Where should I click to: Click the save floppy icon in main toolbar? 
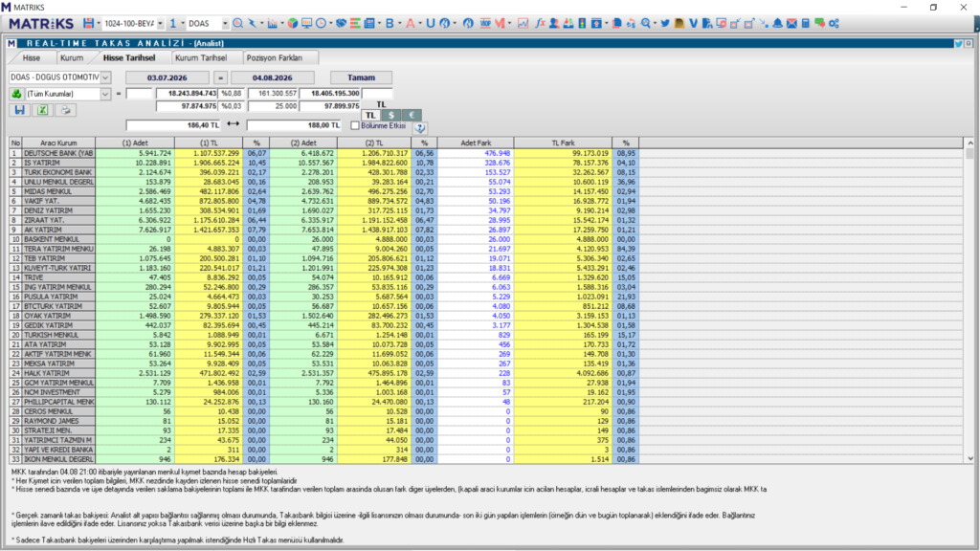(88, 23)
